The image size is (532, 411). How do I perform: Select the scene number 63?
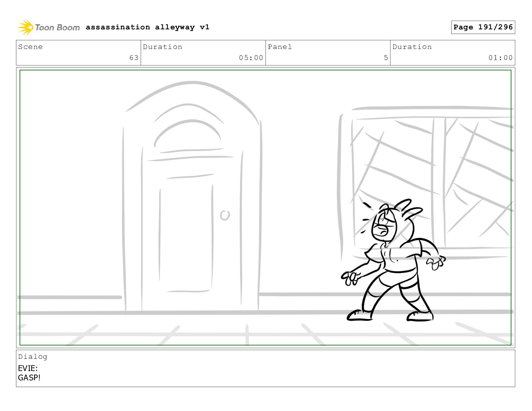click(134, 58)
